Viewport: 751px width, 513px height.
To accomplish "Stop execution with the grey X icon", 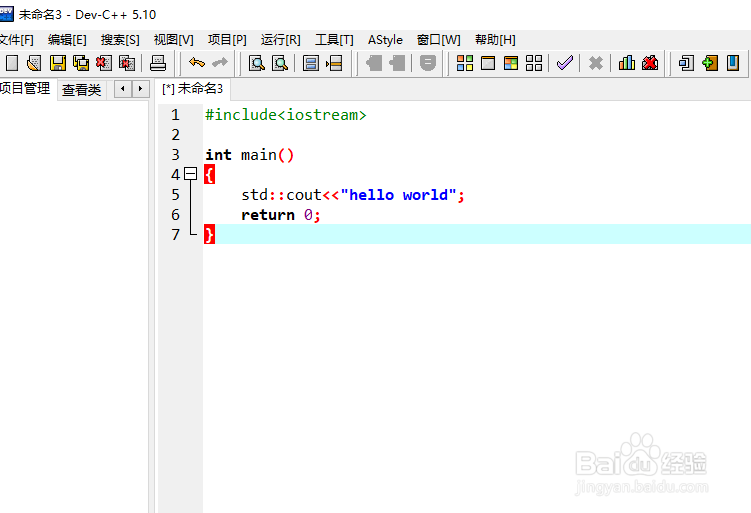I will 595,63.
